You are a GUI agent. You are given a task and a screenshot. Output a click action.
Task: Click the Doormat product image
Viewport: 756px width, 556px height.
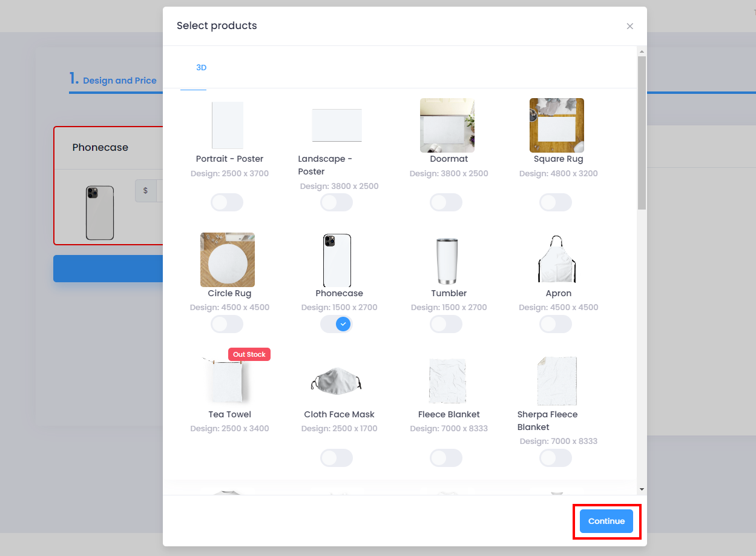click(447, 125)
